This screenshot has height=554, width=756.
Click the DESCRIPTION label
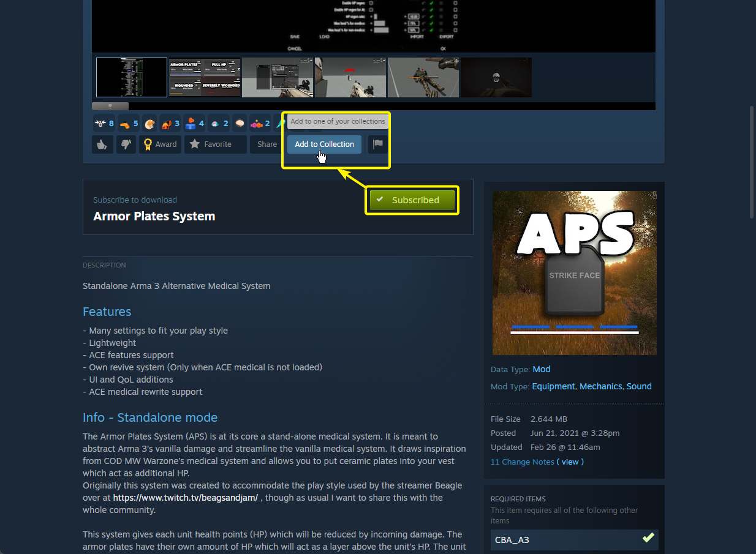(x=104, y=265)
